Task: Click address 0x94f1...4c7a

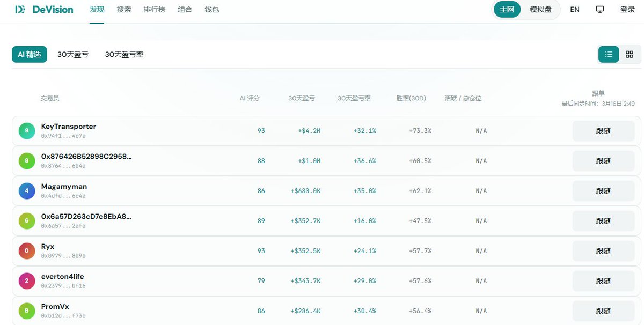Action: pos(63,136)
